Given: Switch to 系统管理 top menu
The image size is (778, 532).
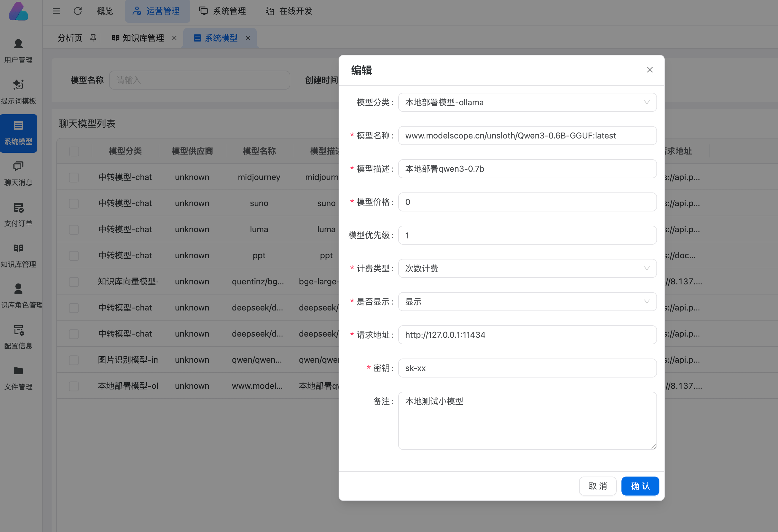Looking at the screenshot, I should [x=223, y=11].
